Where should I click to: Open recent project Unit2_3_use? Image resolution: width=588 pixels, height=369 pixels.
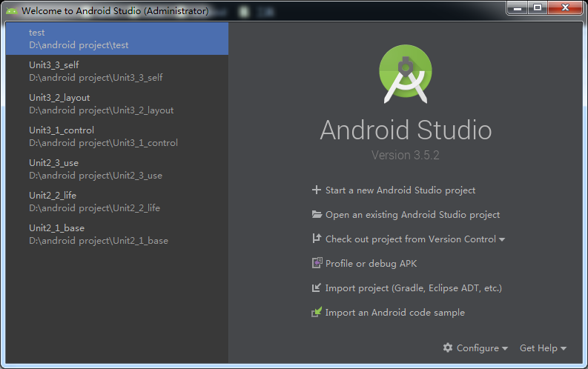[117, 169]
